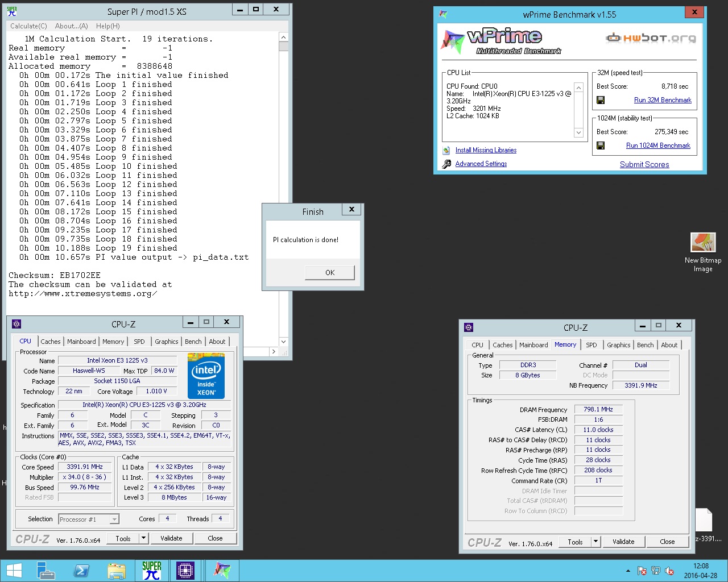Click DRAM Frequency value 798.1 MHz

598,409
